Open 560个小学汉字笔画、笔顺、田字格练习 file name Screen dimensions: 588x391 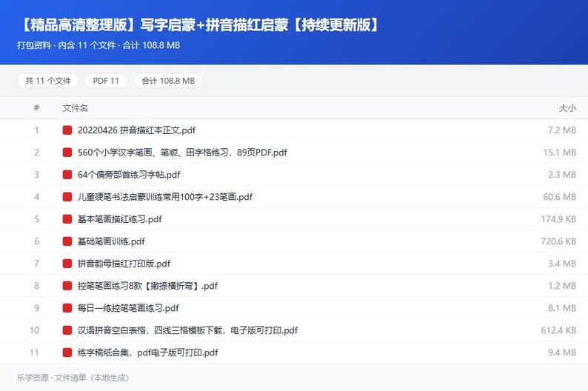click(x=182, y=153)
